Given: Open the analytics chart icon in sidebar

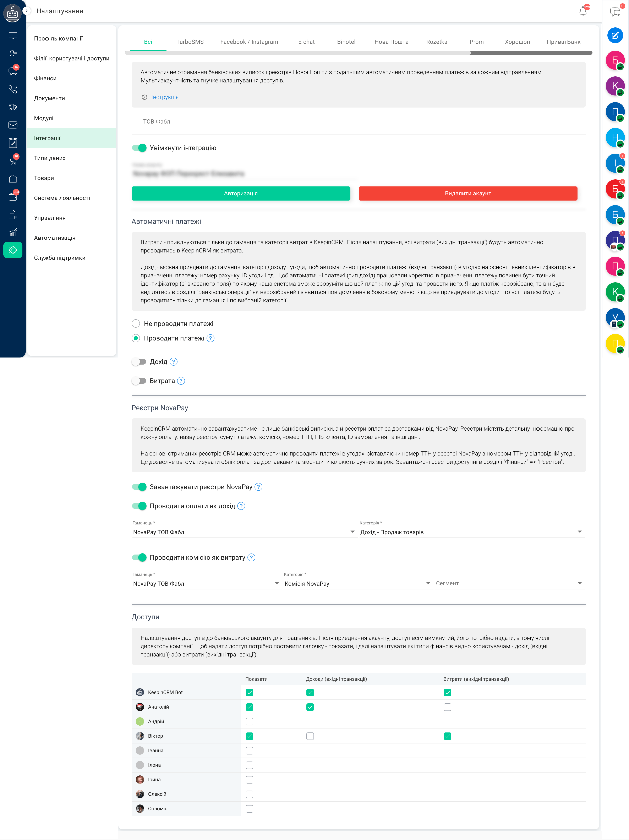Looking at the screenshot, I should coord(13,232).
